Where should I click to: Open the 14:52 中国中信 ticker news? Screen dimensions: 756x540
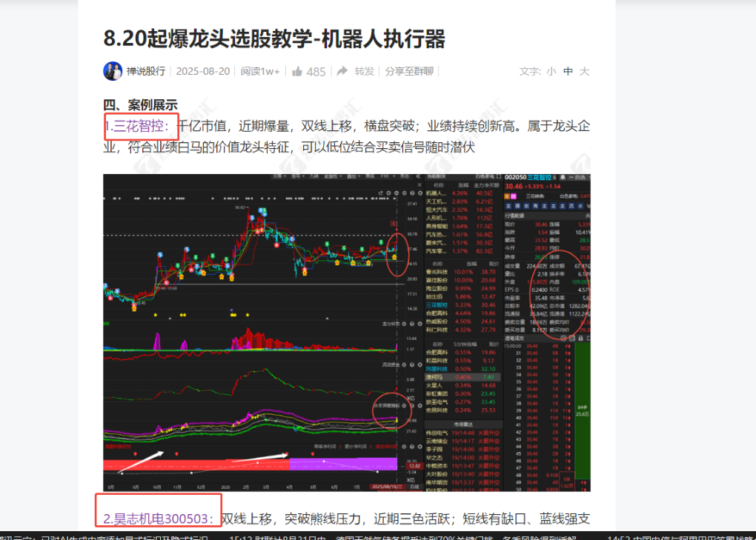pos(681,537)
